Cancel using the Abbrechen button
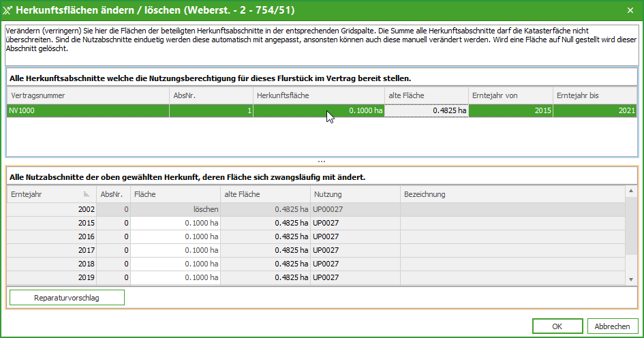Viewport: 644px width, 338px height. tap(612, 326)
